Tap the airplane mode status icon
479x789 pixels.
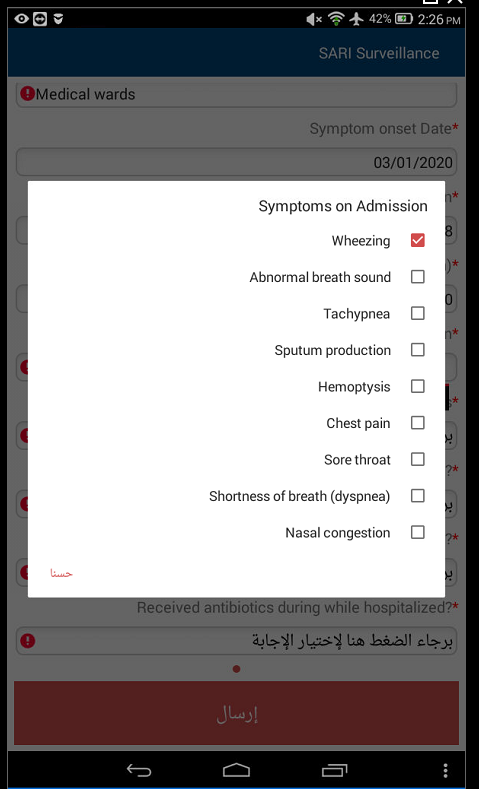[356, 19]
